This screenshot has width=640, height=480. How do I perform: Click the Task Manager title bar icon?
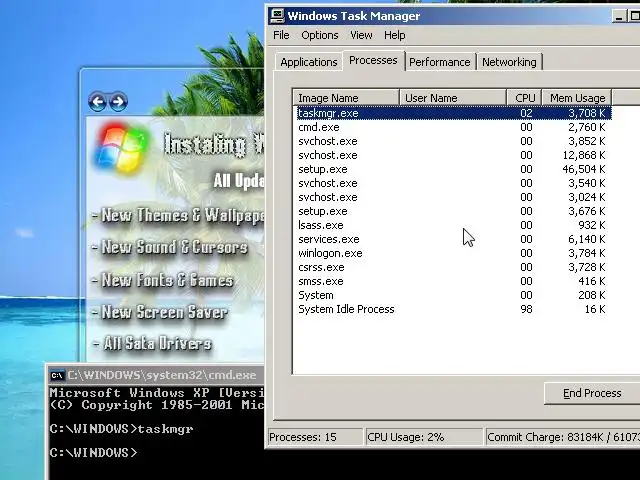pos(277,16)
